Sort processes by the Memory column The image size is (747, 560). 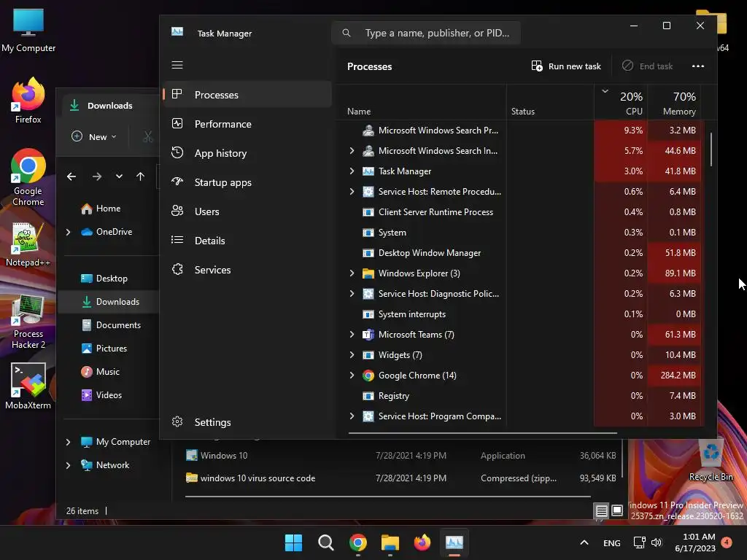pos(675,102)
